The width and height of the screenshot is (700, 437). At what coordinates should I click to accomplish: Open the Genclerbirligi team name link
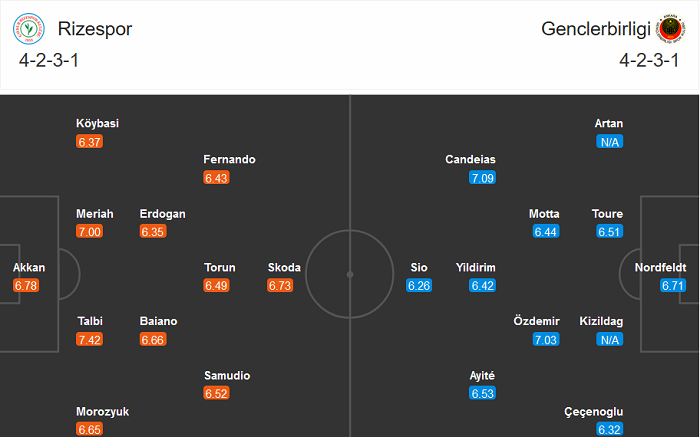[x=595, y=29]
